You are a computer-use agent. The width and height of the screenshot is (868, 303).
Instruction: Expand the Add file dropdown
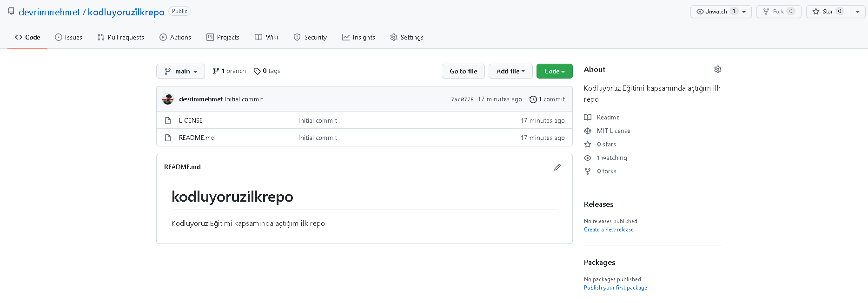[x=510, y=71]
